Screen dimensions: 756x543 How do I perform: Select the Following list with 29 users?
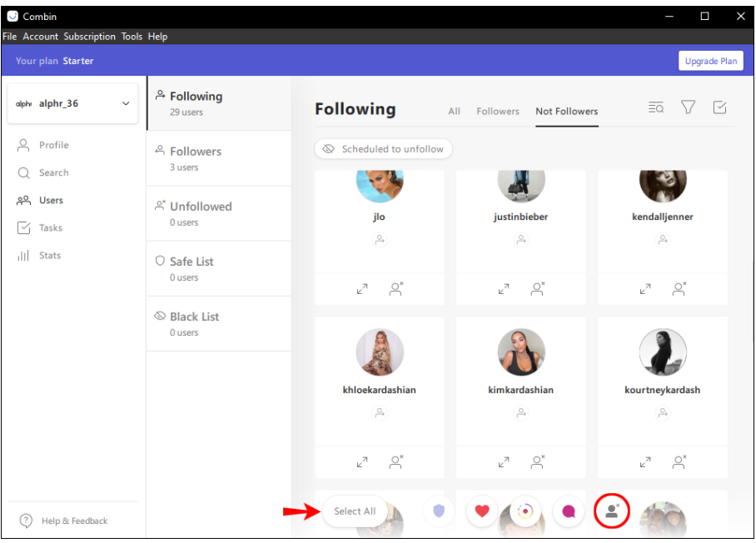(219, 103)
